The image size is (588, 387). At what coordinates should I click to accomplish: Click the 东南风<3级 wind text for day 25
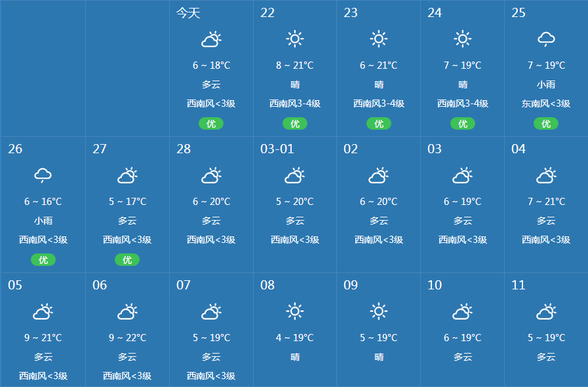point(546,103)
